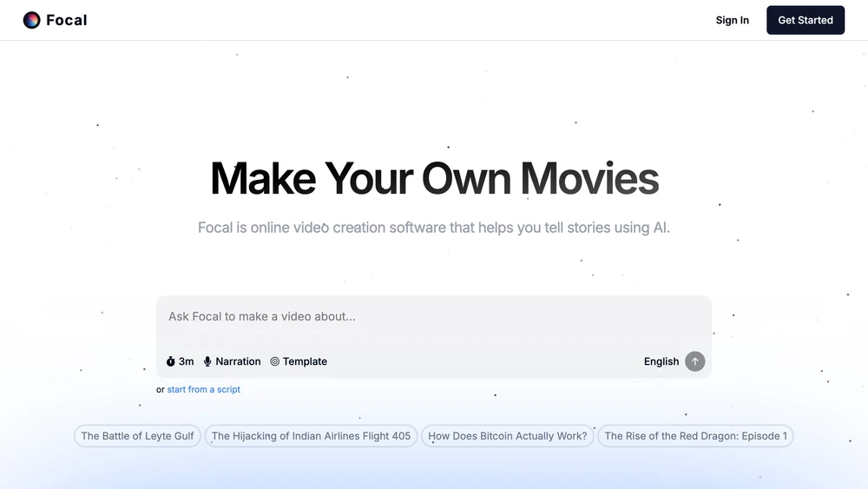Screen dimensions: 868x489
Task: Pick the How Does Bitcoin Actually Work suggestion
Action: (508, 436)
